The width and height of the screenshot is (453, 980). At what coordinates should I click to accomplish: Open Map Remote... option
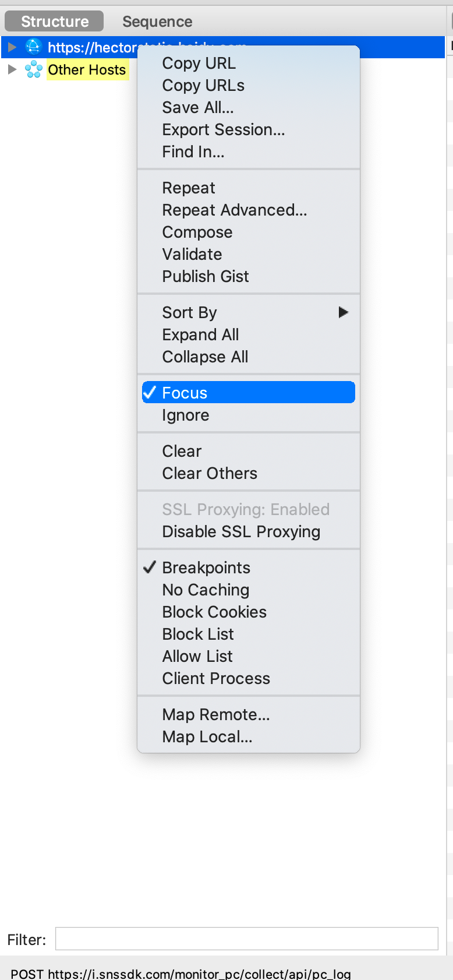point(216,715)
